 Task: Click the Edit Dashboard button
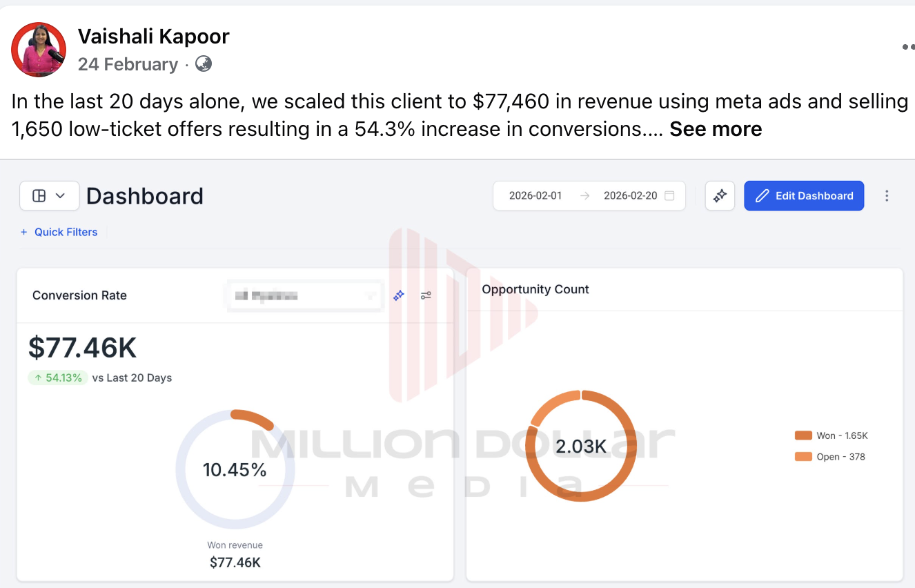[804, 196]
